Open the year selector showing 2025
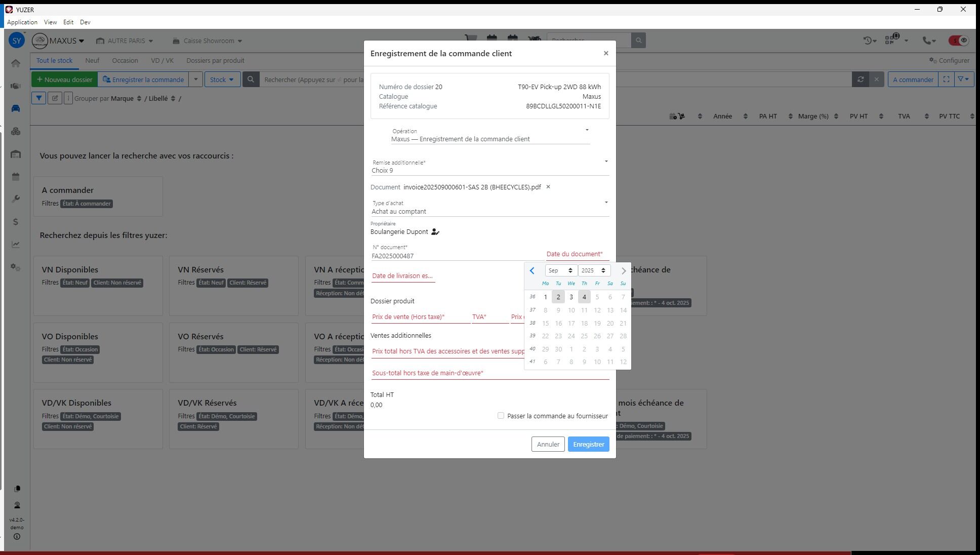 593,270
